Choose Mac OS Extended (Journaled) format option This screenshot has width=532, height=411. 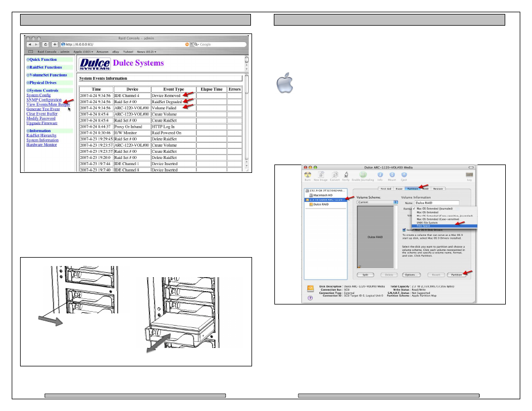point(444,209)
